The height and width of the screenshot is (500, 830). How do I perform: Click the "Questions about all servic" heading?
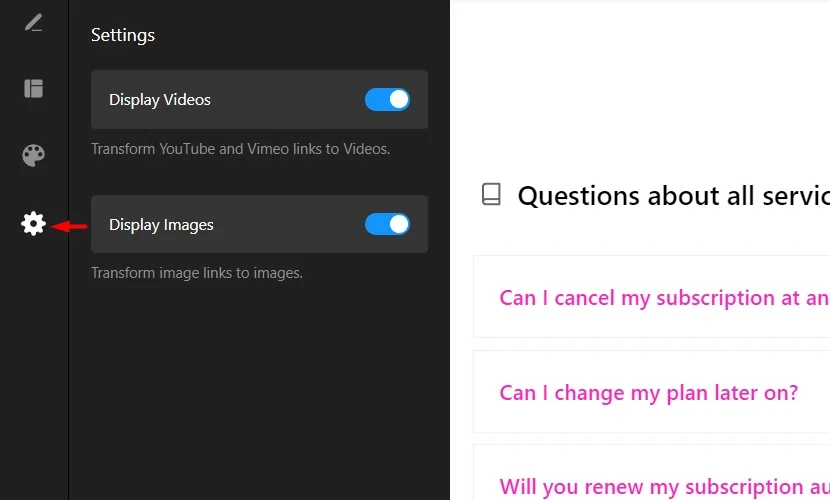coord(673,196)
